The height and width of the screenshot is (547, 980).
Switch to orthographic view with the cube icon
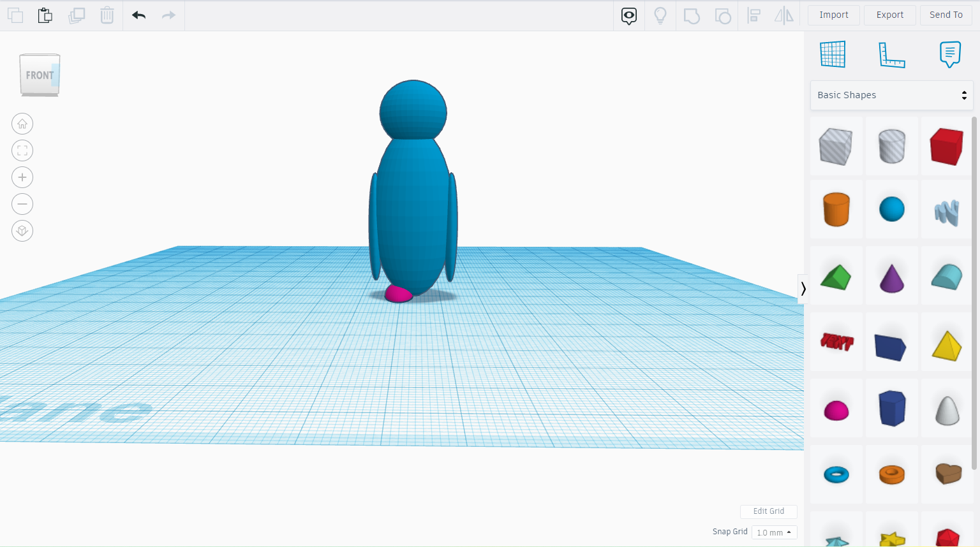coord(22,230)
